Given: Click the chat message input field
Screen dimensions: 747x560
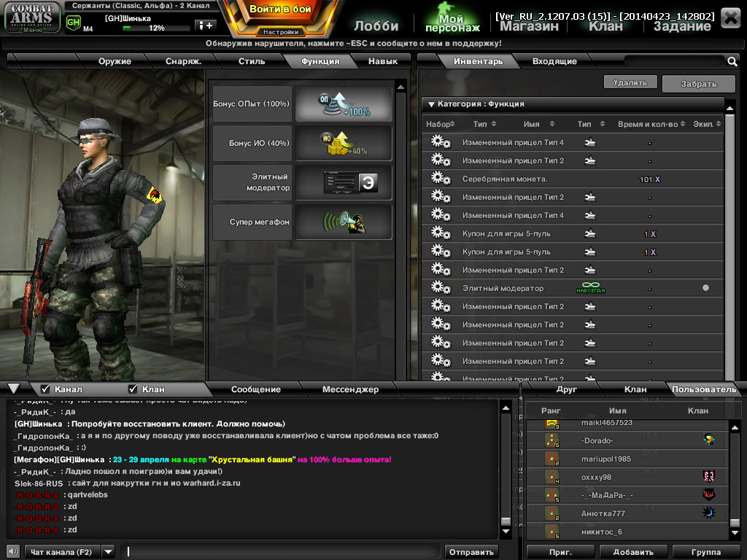Looking at the screenshot, I should 280,552.
